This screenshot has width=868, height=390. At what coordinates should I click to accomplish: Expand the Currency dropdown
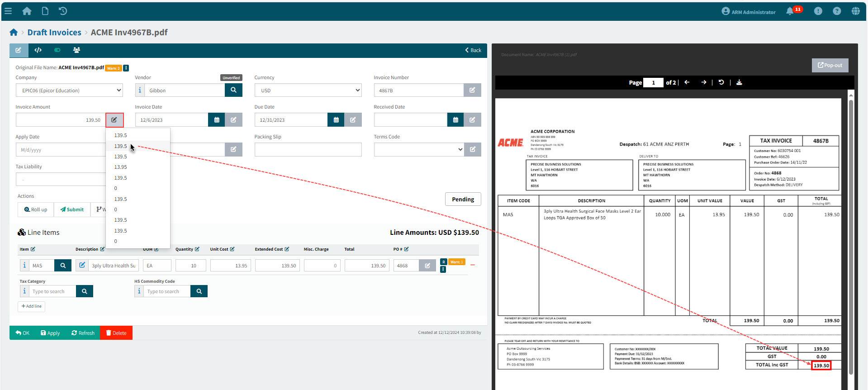click(x=308, y=90)
